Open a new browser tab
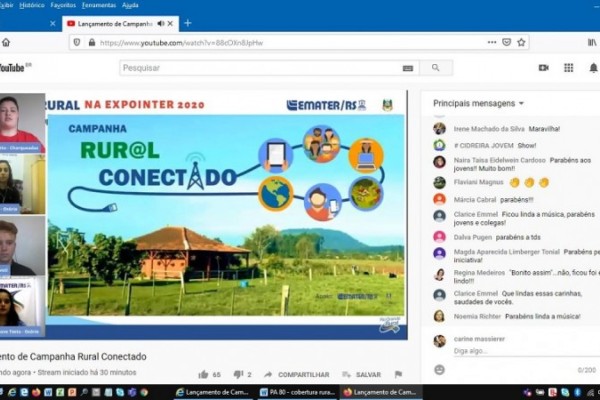Screen dimensions: 600x400 (187, 23)
